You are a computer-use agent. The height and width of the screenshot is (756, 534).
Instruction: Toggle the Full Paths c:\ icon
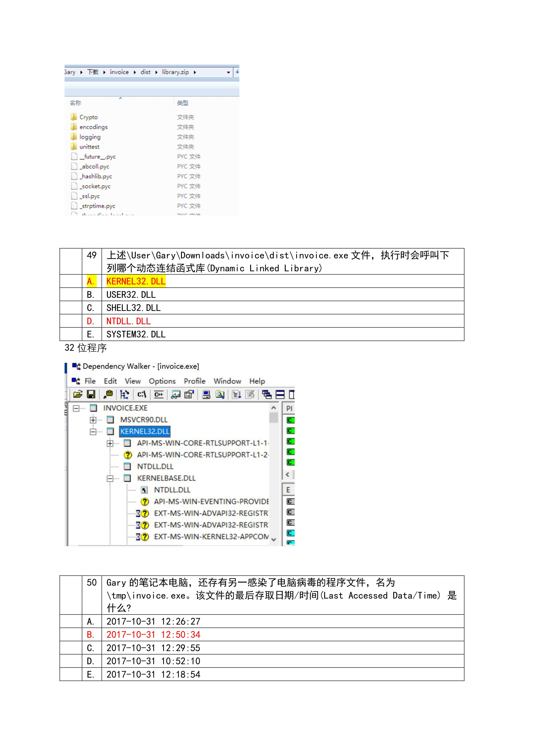[x=141, y=394]
